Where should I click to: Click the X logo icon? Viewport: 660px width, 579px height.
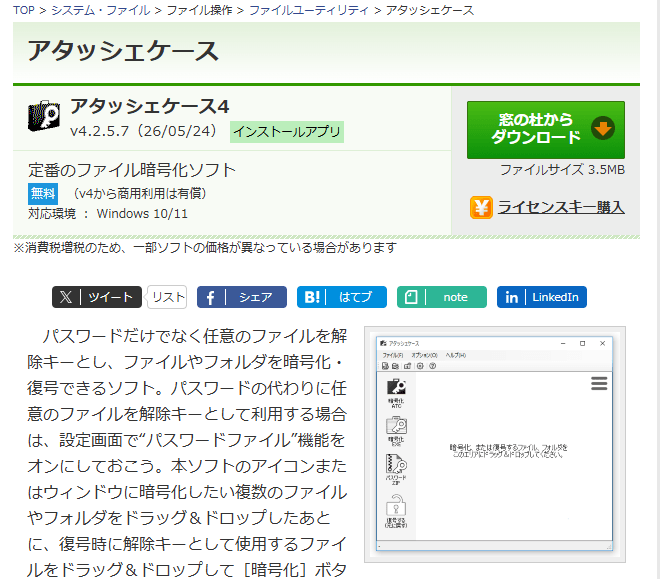point(66,297)
